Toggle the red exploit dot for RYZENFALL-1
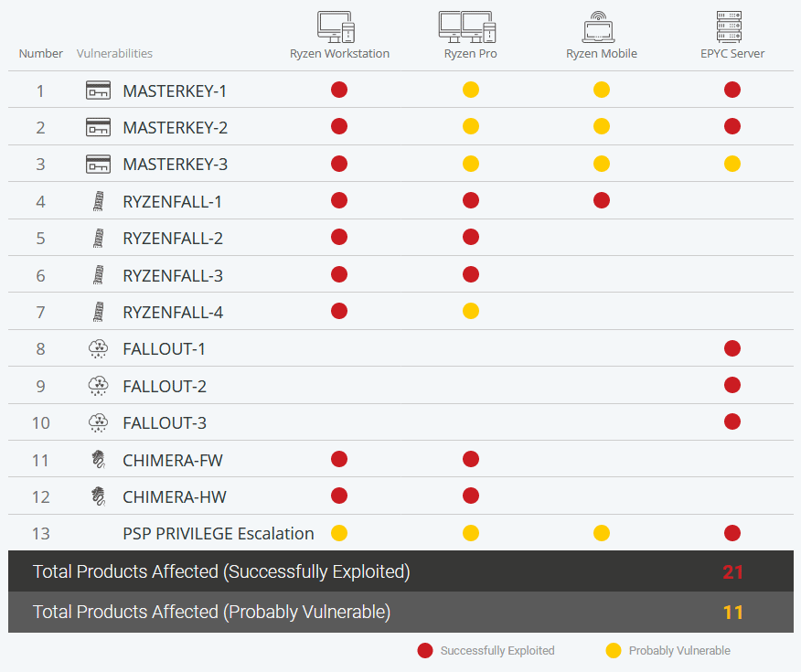801x672 pixels. (x=339, y=199)
